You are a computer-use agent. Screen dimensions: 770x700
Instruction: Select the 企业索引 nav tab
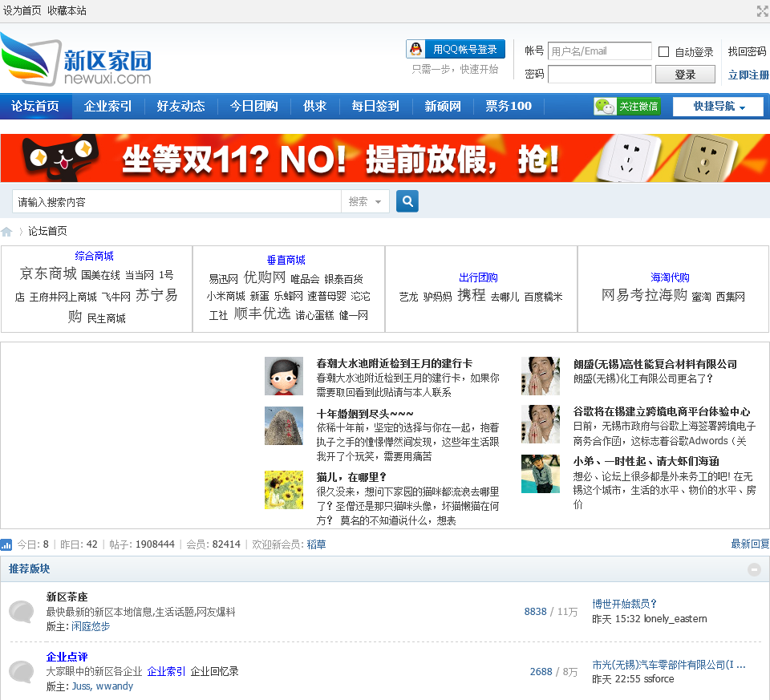[108, 106]
